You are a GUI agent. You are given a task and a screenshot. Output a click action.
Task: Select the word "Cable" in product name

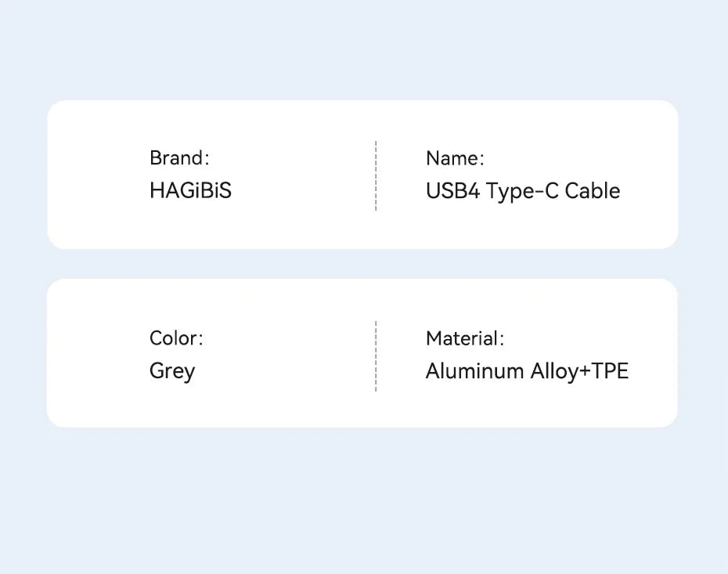point(593,191)
